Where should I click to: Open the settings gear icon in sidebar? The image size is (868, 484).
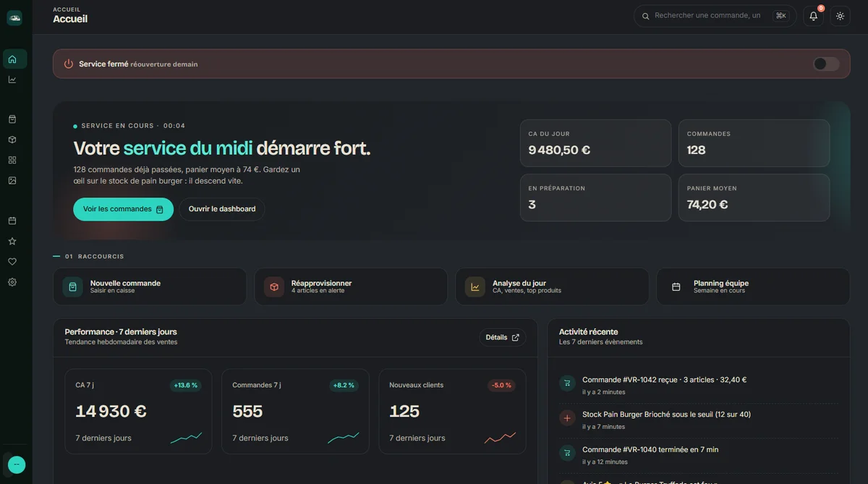point(12,282)
